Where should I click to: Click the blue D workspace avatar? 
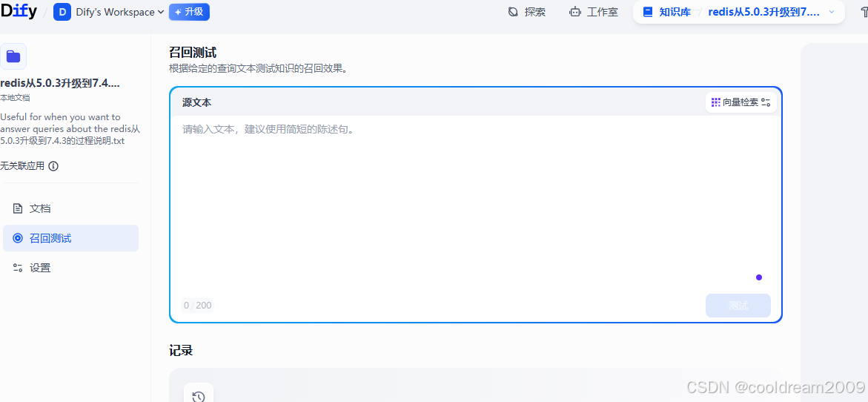coord(62,12)
